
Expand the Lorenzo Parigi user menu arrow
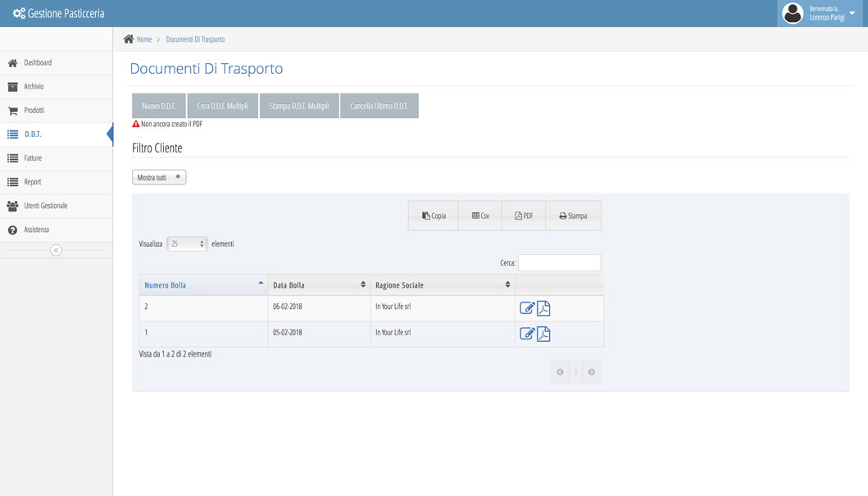(852, 13)
